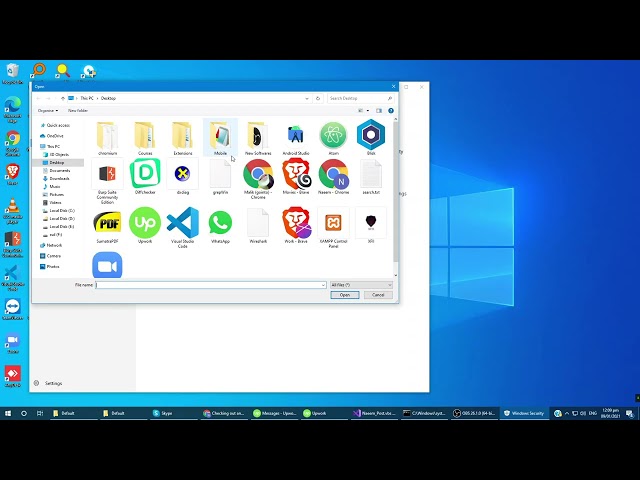Screen dimensions: 640x480
Task: Select Music in navigation pane
Action: (55, 187)
